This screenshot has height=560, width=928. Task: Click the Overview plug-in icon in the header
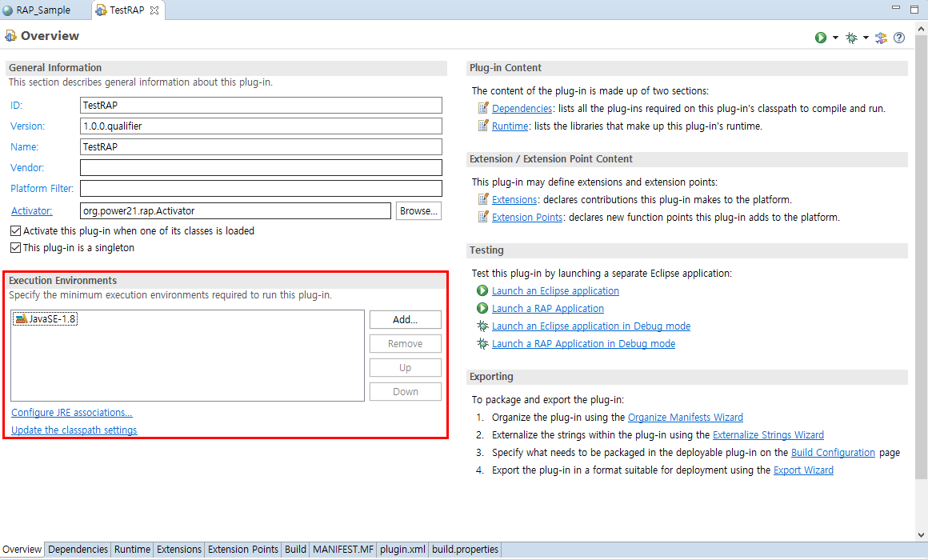pyautogui.click(x=11, y=36)
